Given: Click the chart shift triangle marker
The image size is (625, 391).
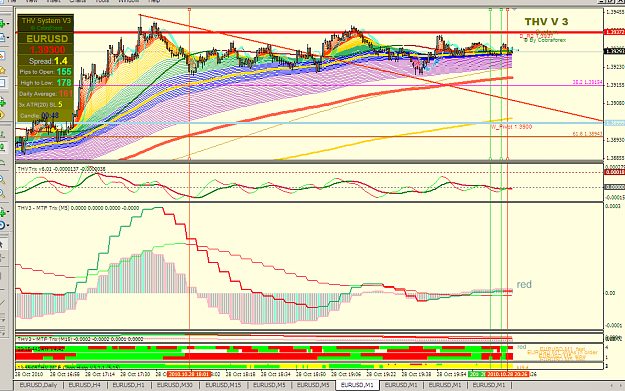Looking at the screenshot, I should click(515, 9).
